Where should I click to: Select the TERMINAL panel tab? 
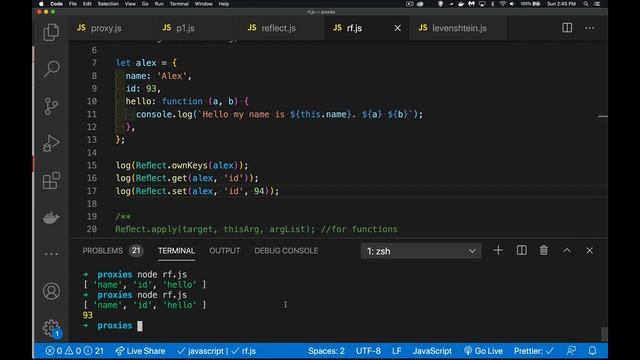pyautogui.click(x=176, y=251)
